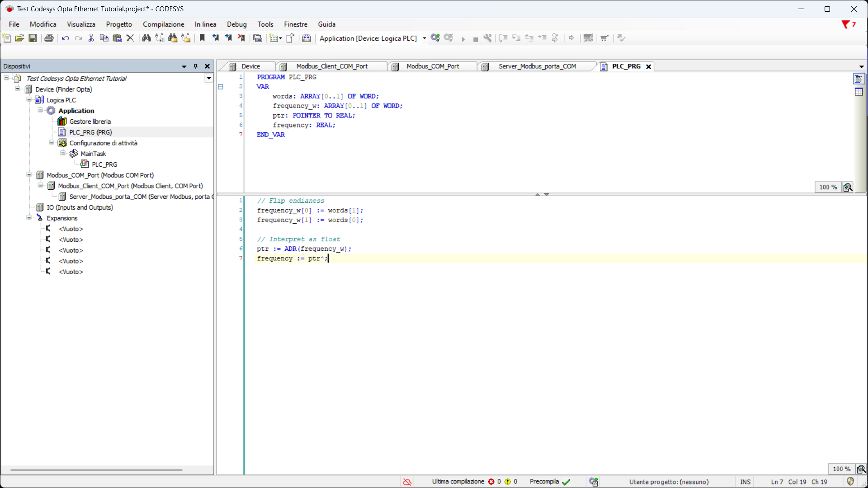The width and height of the screenshot is (868, 488).
Task: Click the Cut scissors icon
Action: click(91, 38)
